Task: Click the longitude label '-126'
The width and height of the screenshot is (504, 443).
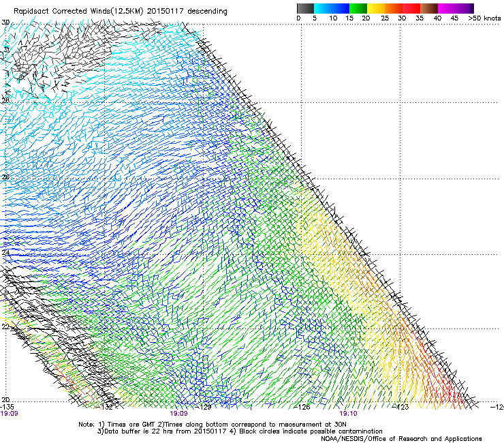Action: coord(302,407)
